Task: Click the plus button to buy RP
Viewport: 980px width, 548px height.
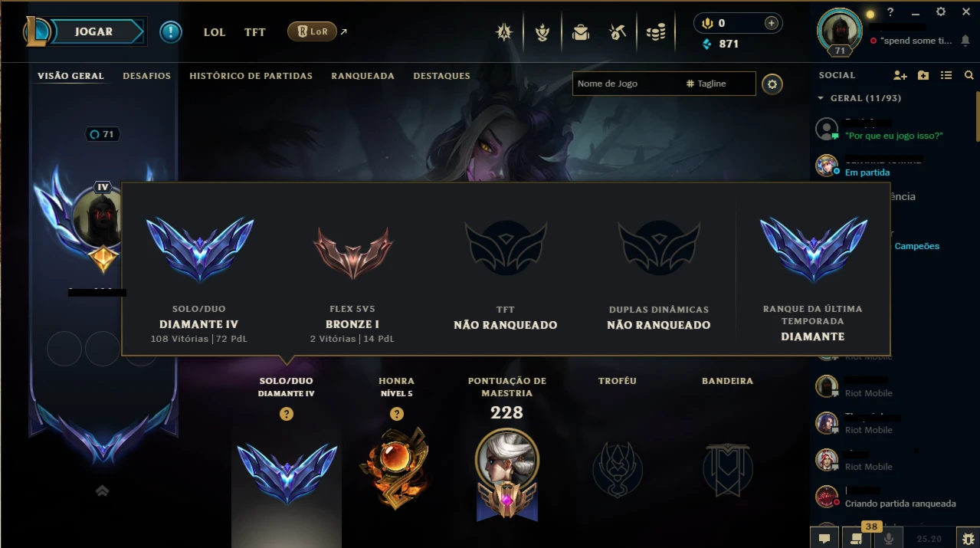Action: click(x=772, y=23)
